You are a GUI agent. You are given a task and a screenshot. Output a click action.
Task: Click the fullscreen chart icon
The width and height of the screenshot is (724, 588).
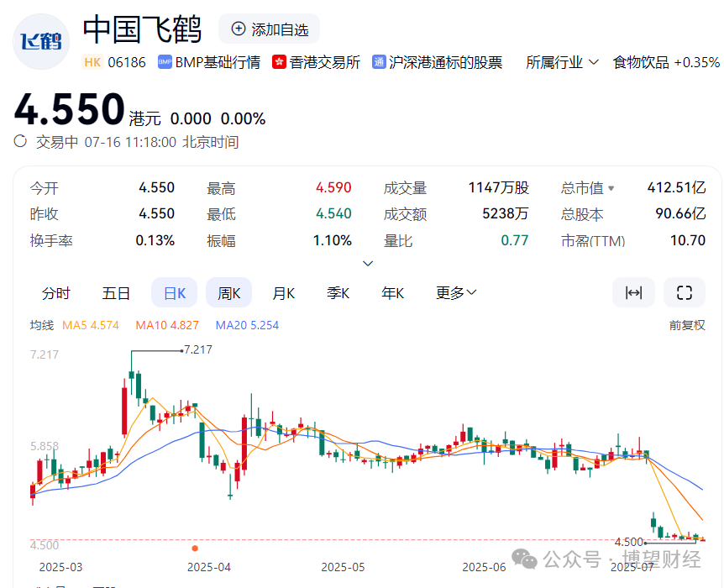point(685,292)
